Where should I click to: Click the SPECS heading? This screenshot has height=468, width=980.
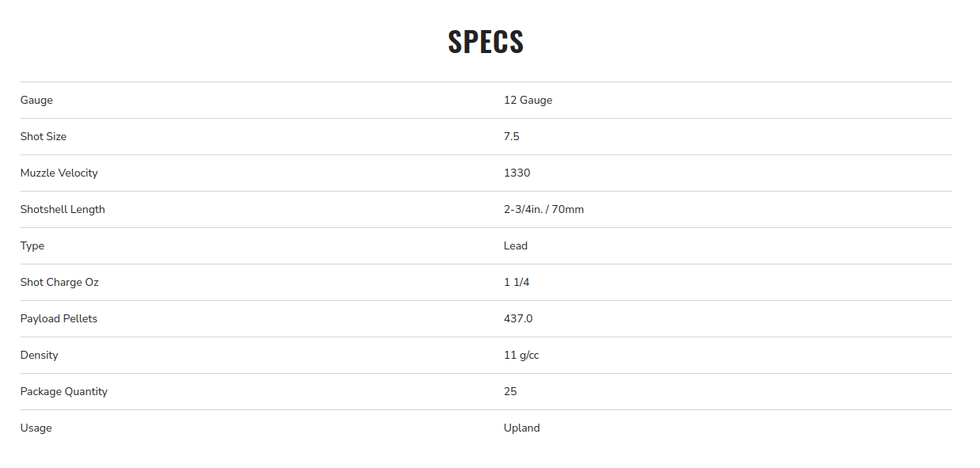(x=486, y=42)
